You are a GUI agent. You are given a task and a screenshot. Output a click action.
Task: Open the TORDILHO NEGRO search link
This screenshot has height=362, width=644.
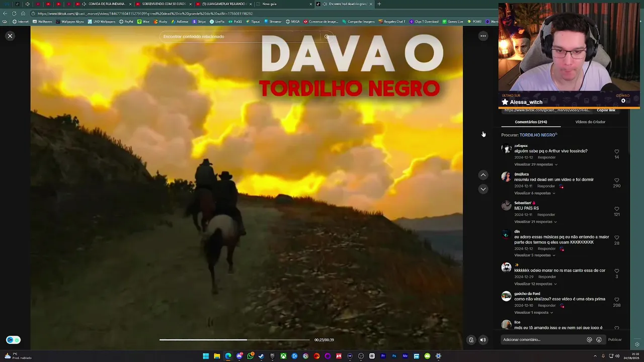(537, 135)
